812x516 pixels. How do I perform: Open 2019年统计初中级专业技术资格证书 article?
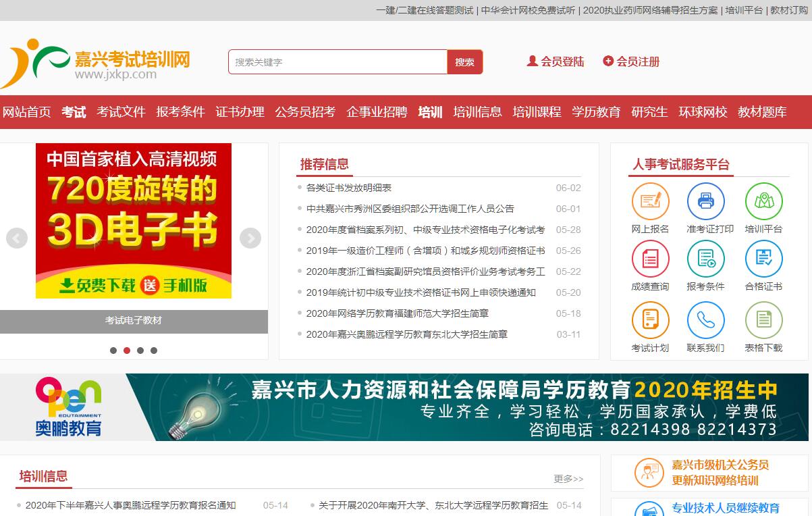(421, 292)
